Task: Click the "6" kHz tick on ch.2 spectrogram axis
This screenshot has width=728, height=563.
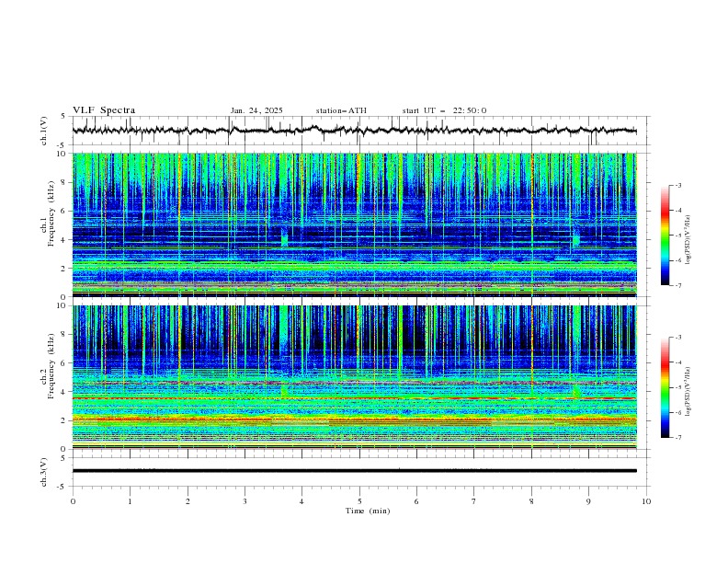Action: coord(65,363)
